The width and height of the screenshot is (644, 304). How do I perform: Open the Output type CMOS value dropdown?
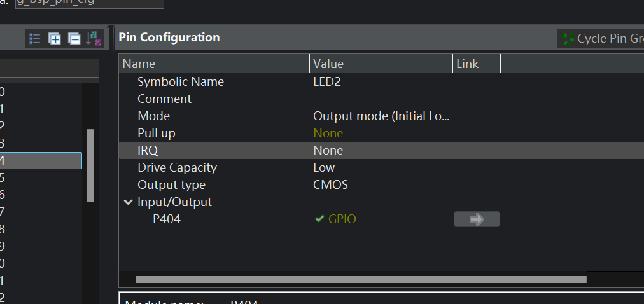[x=331, y=185]
